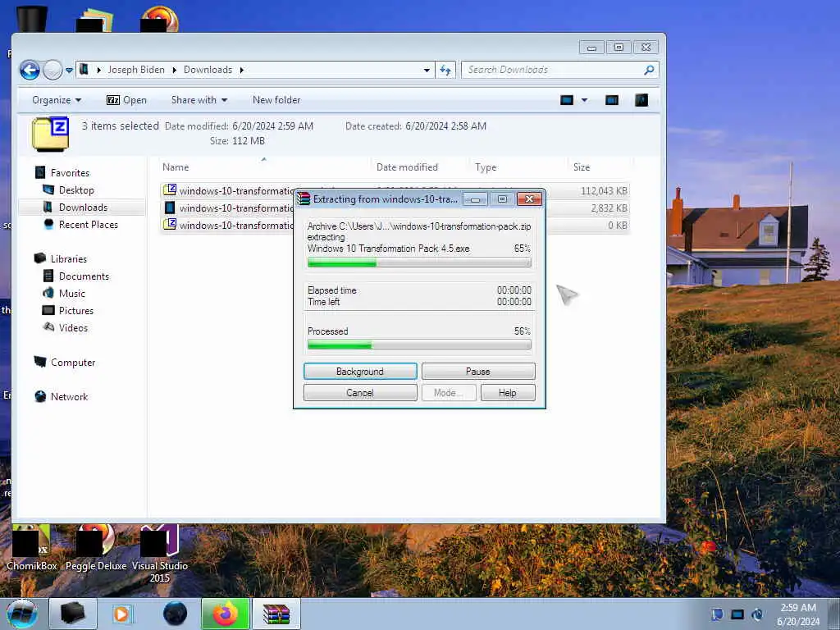Screen dimensions: 840x630
Task: Open the recent pages dropdown arrow
Action: (69, 71)
